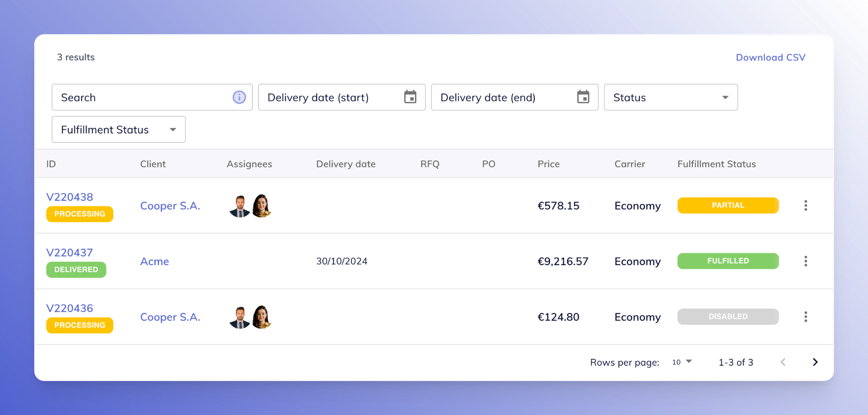The height and width of the screenshot is (415, 868).
Task: Download the results as CSV
Action: [x=770, y=57]
